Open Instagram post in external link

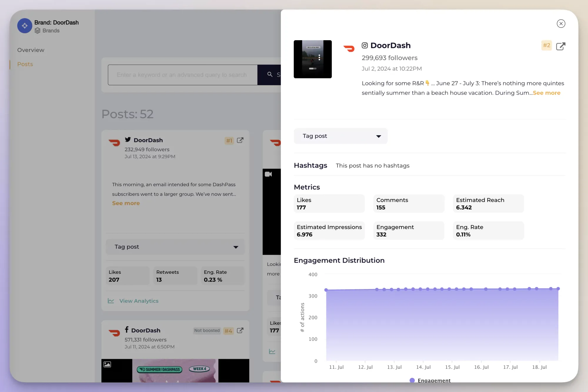561,46
